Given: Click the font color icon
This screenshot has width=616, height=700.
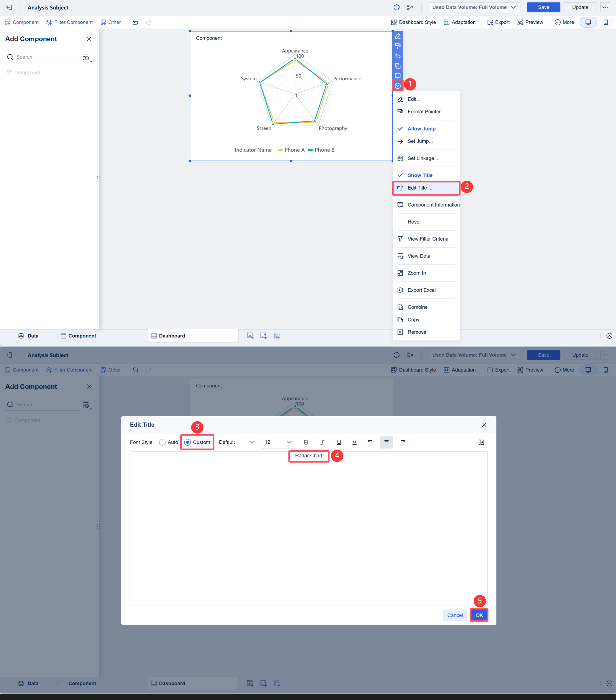Looking at the screenshot, I should point(354,442).
